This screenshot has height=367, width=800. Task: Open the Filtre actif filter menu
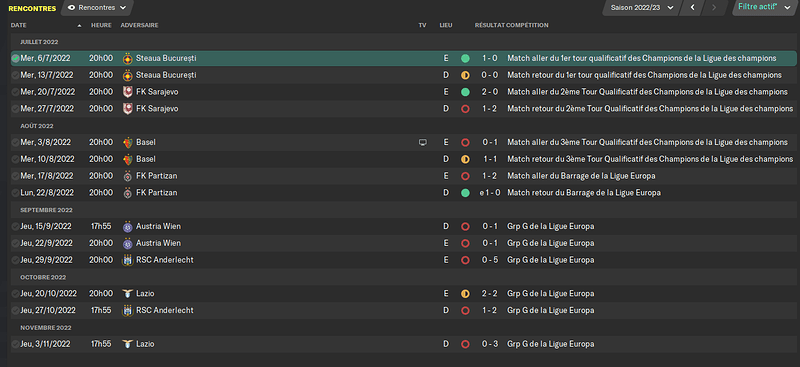[x=763, y=7]
